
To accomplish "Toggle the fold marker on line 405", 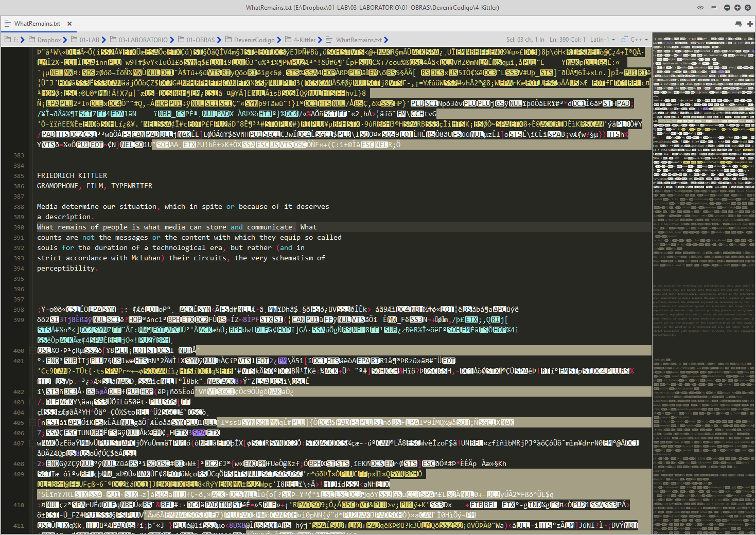I will pos(32,422).
